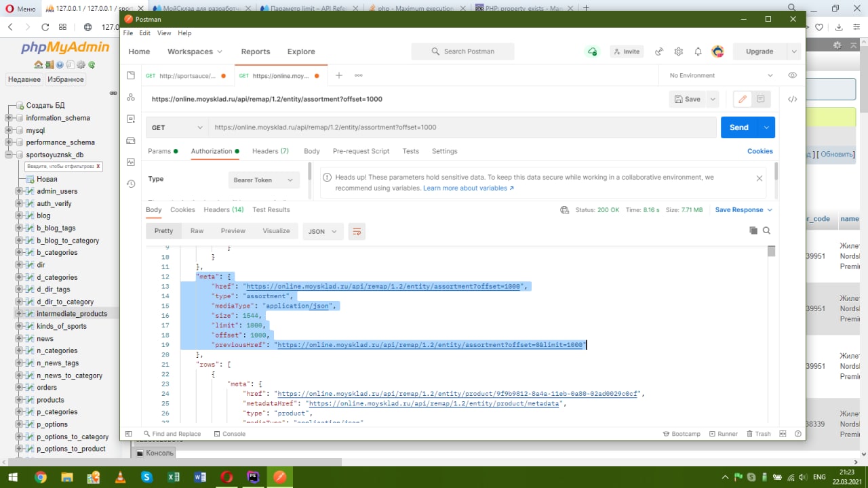The image size is (868, 488).
Task: Open the request comments icon
Action: pyautogui.click(x=760, y=99)
